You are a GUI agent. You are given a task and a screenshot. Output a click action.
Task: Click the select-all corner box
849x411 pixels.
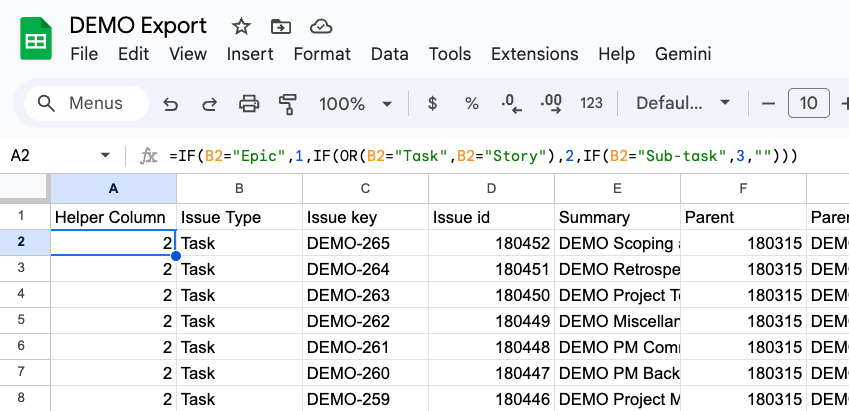pos(25,188)
